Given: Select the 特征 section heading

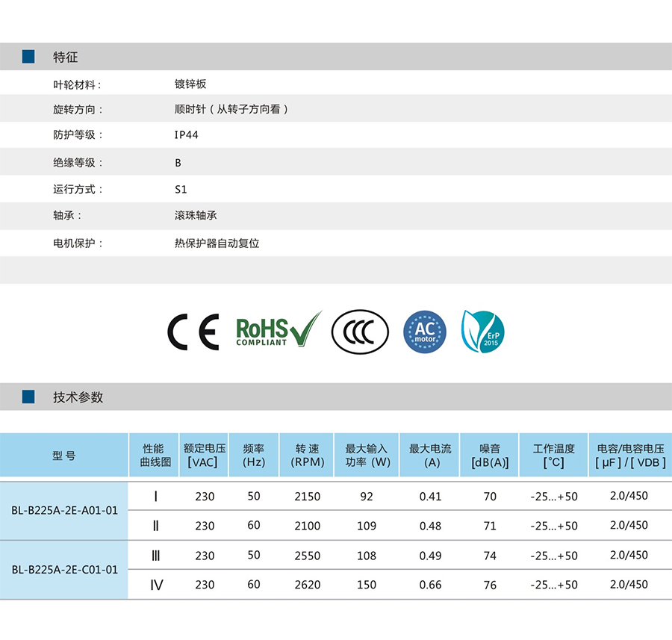Looking at the screenshot, I should coord(65,57).
